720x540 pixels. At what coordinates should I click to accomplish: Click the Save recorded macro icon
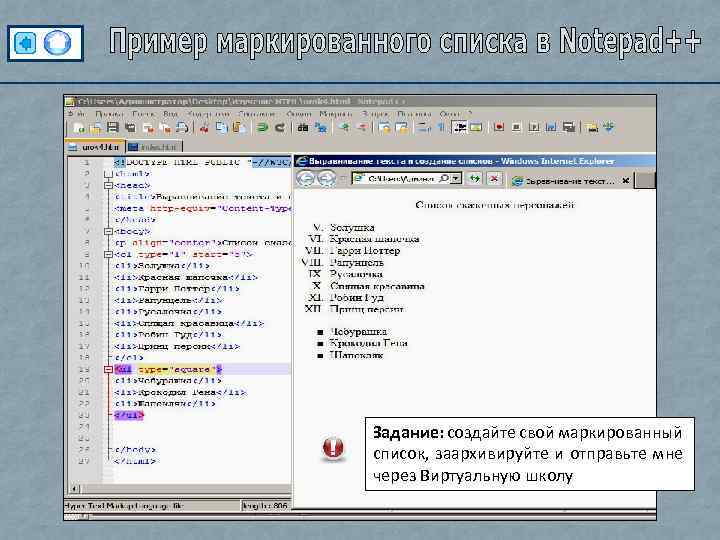[x=569, y=127]
